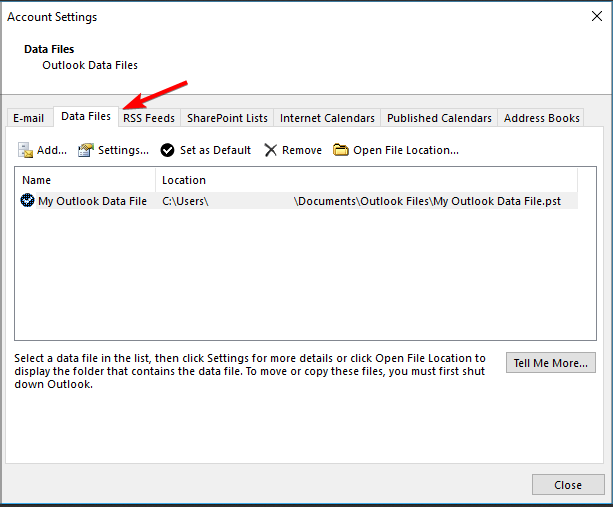613x507 pixels.
Task: Click the Add data file icon
Action: point(25,150)
